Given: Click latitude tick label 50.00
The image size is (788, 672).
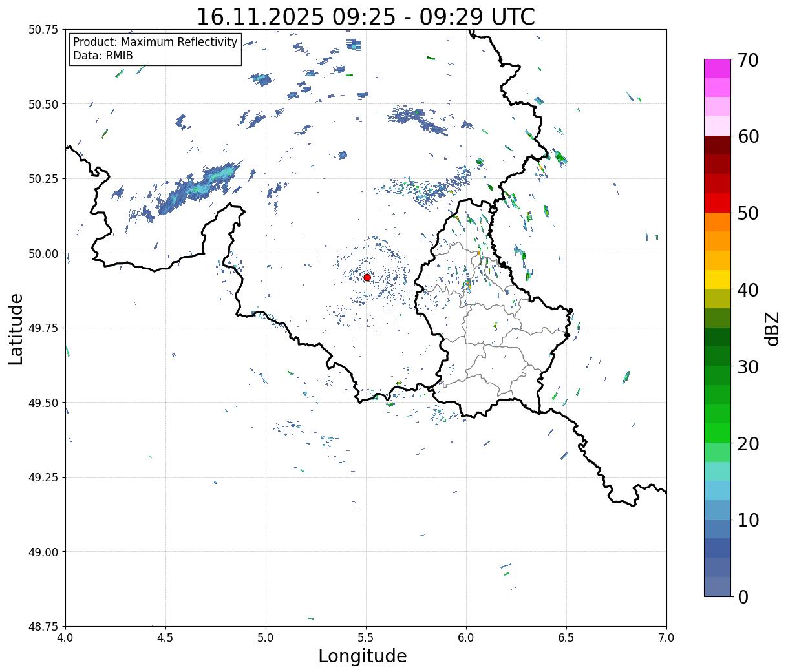Looking at the screenshot, I should pyautogui.click(x=43, y=253).
